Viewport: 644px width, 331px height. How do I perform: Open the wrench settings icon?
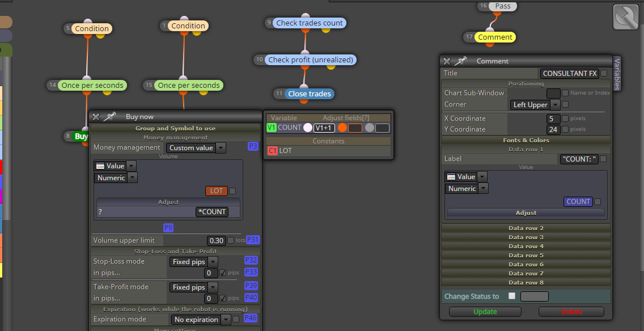click(x=625, y=17)
